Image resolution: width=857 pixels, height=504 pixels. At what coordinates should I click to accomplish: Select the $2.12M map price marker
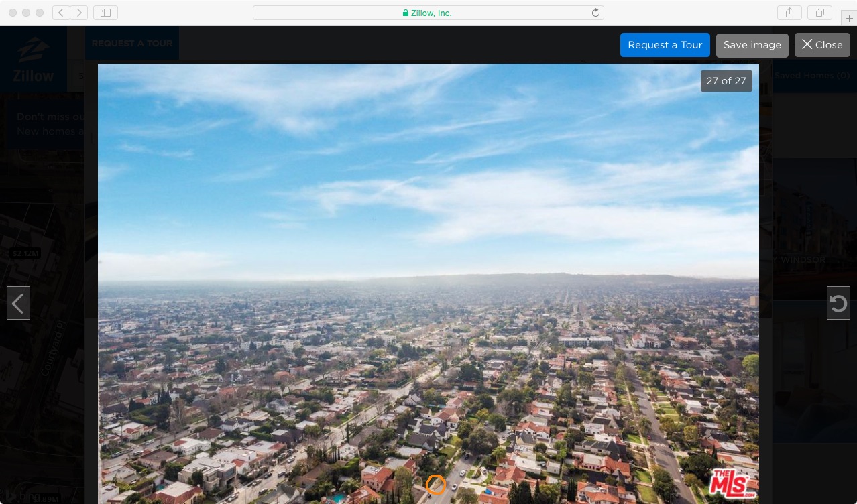(25, 253)
